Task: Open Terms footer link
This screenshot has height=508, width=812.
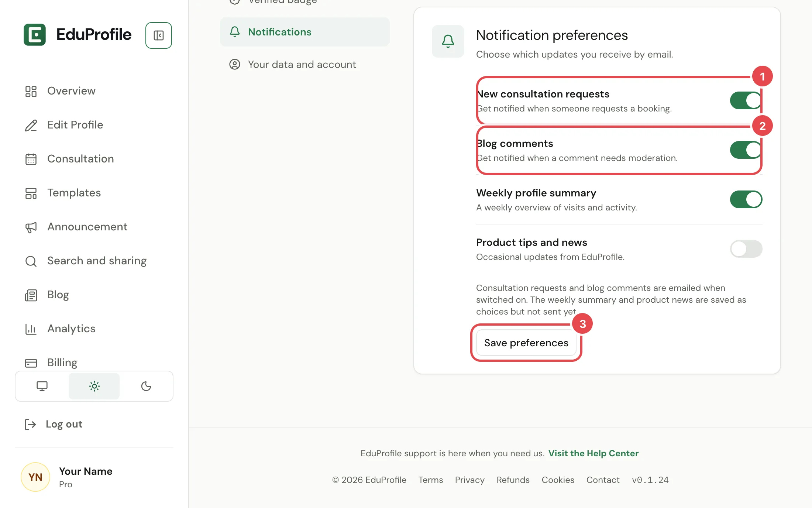Action: click(x=430, y=480)
